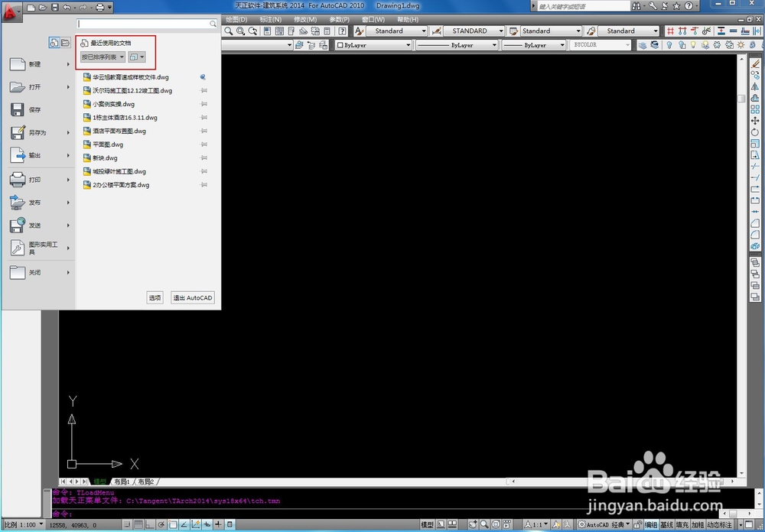
Task: Click the Undo arrow in quick access toolbar
Action: [x=67, y=8]
